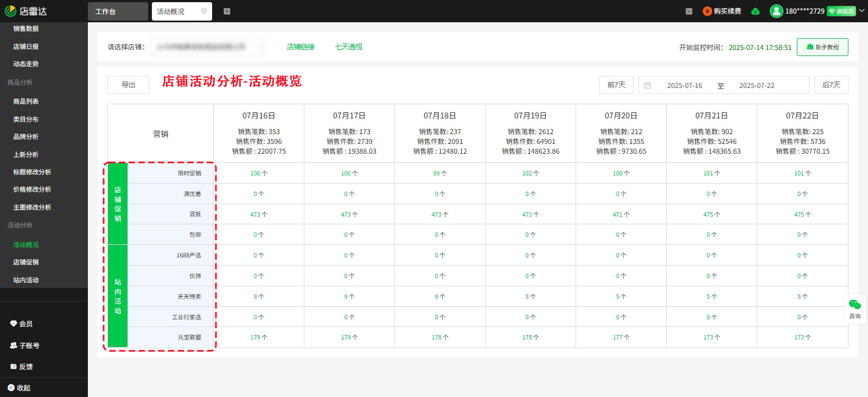The image size is (868, 397).
Task: Click the calendar icon in date range
Action: 647,85
